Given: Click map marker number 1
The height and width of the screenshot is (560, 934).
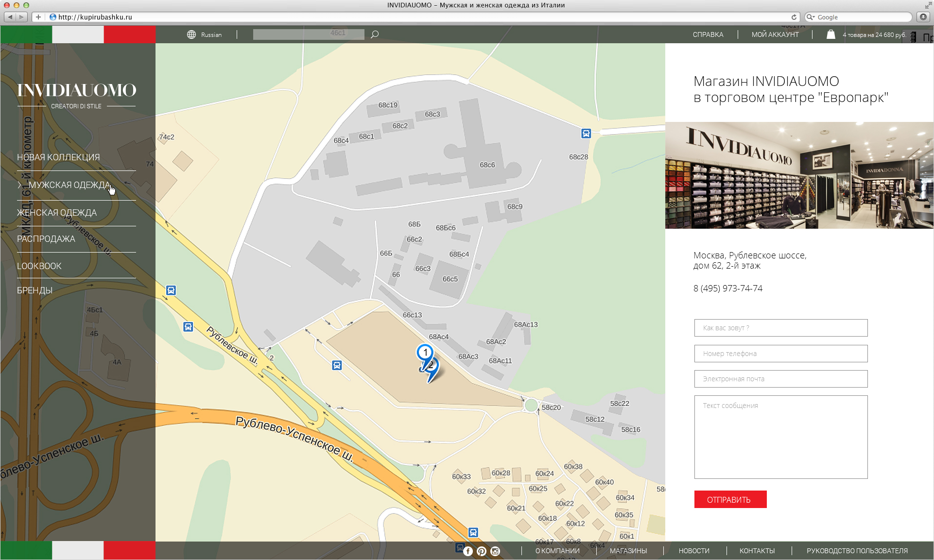Looking at the screenshot, I should click(x=425, y=353).
